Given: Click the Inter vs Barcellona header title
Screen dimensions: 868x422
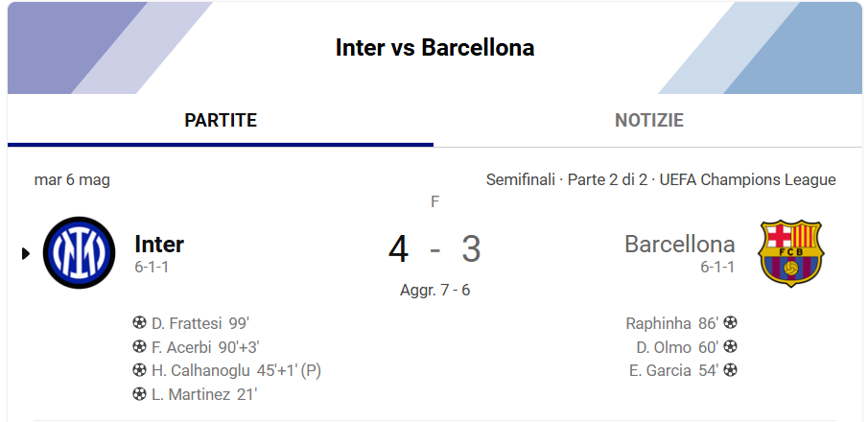Looking at the screenshot, I should [435, 48].
